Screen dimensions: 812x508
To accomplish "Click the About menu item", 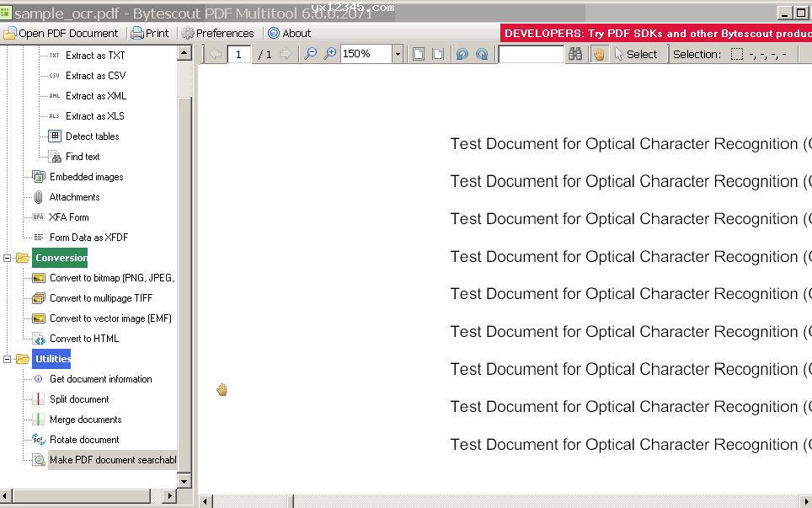I will coord(289,34).
